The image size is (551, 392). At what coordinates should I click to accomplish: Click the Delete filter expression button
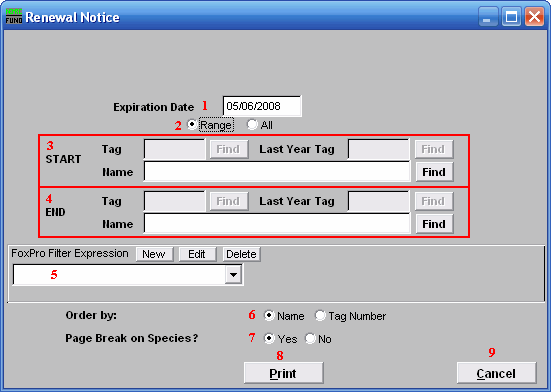(x=241, y=254)
